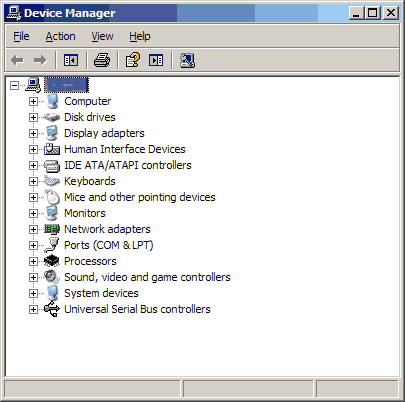Open the Help menu
405x402 pixels.
pos(140,36)
